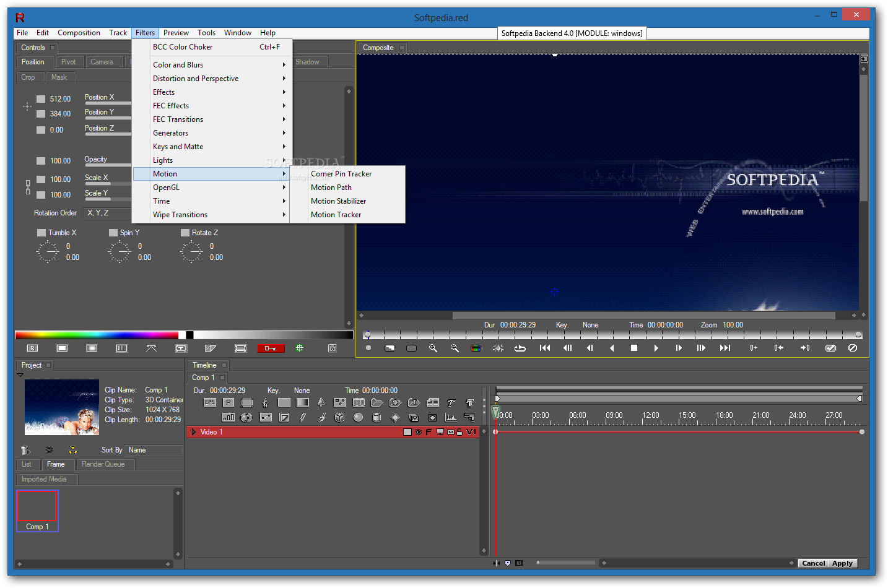Click the no-entry circle icon under preview
The width and height of the screenshot is (888, 588).
[x=853, y=348]
